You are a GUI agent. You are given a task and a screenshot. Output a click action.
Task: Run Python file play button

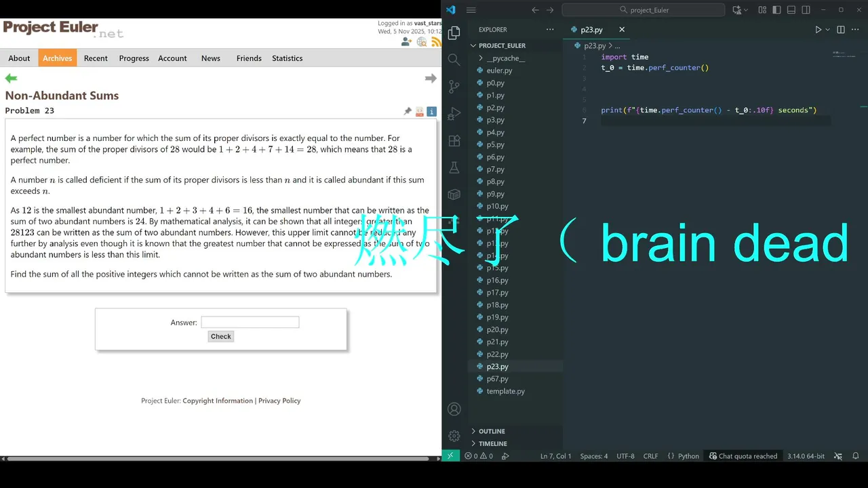(818, 30)
